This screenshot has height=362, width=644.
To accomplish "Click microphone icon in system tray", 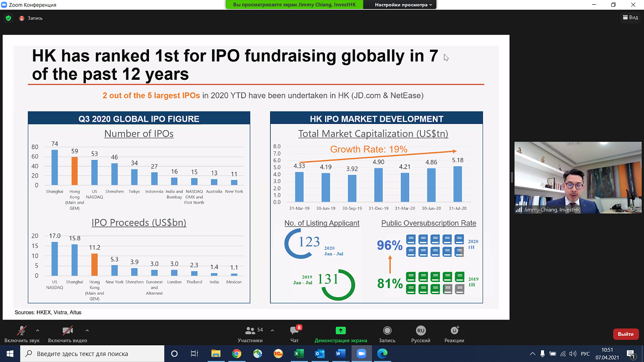I will tap(543, 354).
